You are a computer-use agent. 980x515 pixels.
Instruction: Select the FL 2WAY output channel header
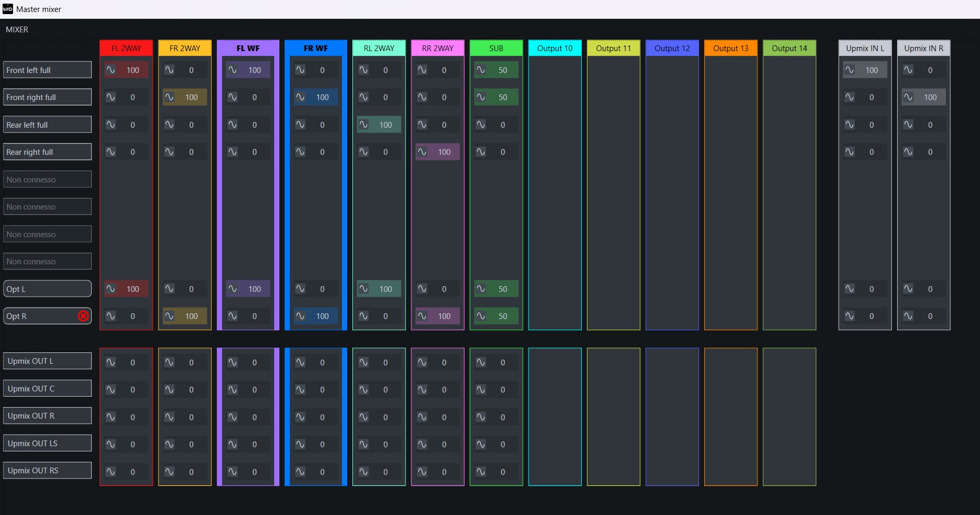click(x=126, y=48)
